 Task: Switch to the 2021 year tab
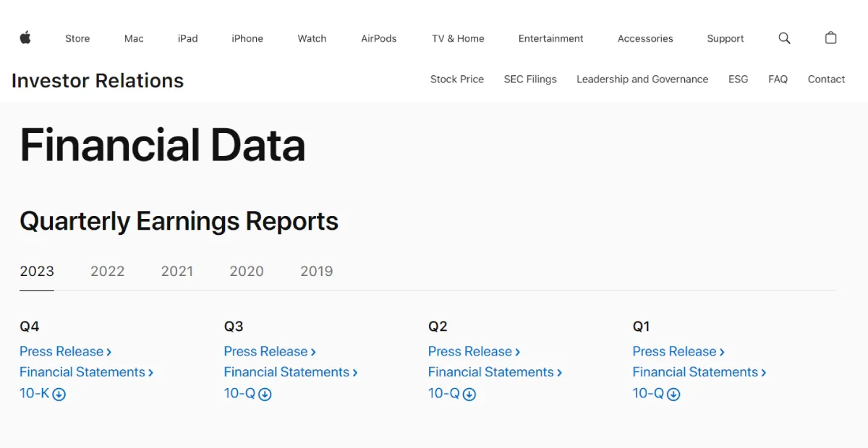click(177, 271)
